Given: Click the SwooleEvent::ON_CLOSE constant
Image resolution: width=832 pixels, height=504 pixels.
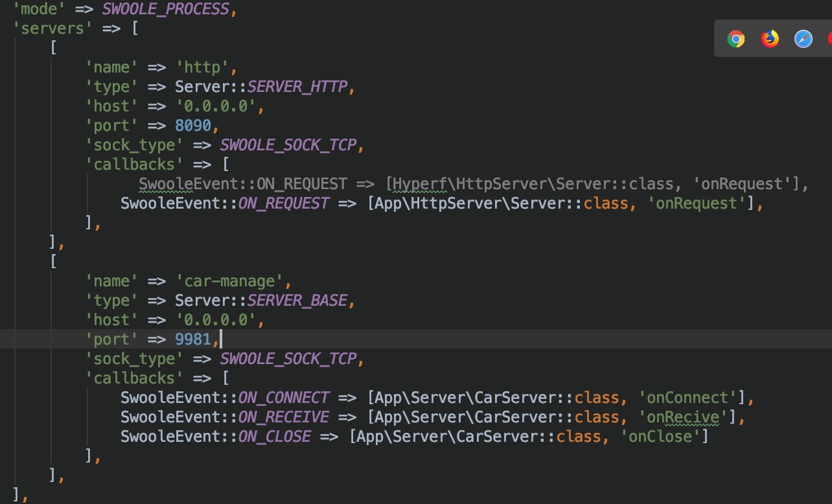Looking at the screenshot, I should pos(215,436).
